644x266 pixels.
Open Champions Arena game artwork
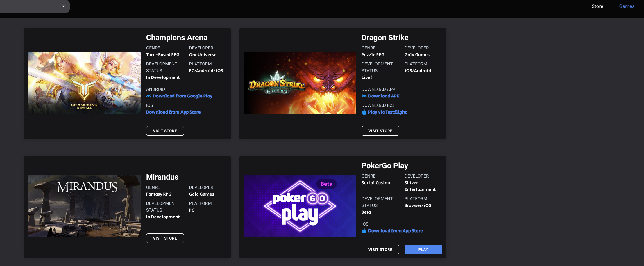[84, 83]
